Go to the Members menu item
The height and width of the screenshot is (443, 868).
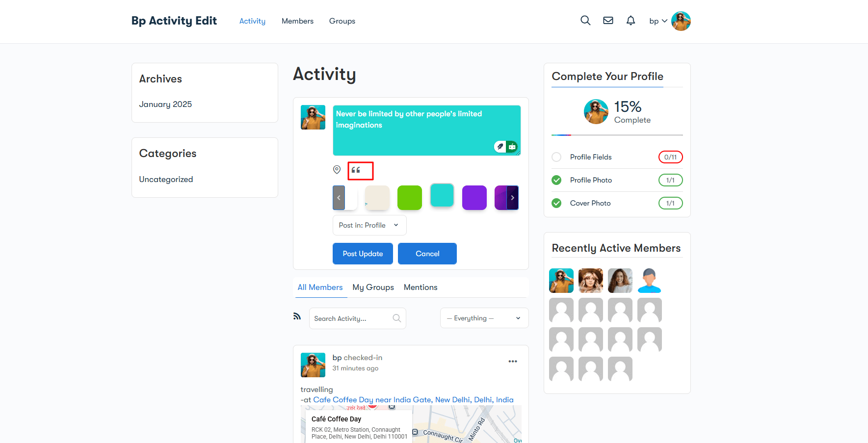pyautogui.click(x=297, y=21)
